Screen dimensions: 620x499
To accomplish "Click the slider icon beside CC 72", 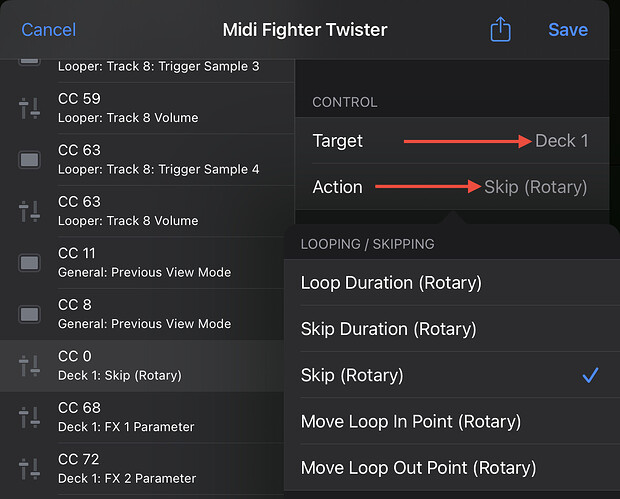I will [x=30, y=468].
